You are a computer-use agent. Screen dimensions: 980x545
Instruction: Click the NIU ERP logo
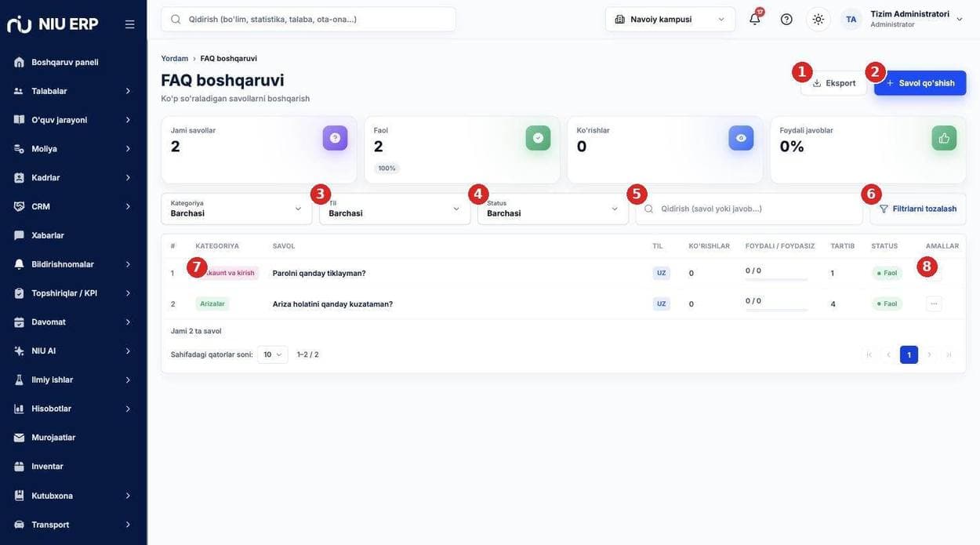click(53, 24)
